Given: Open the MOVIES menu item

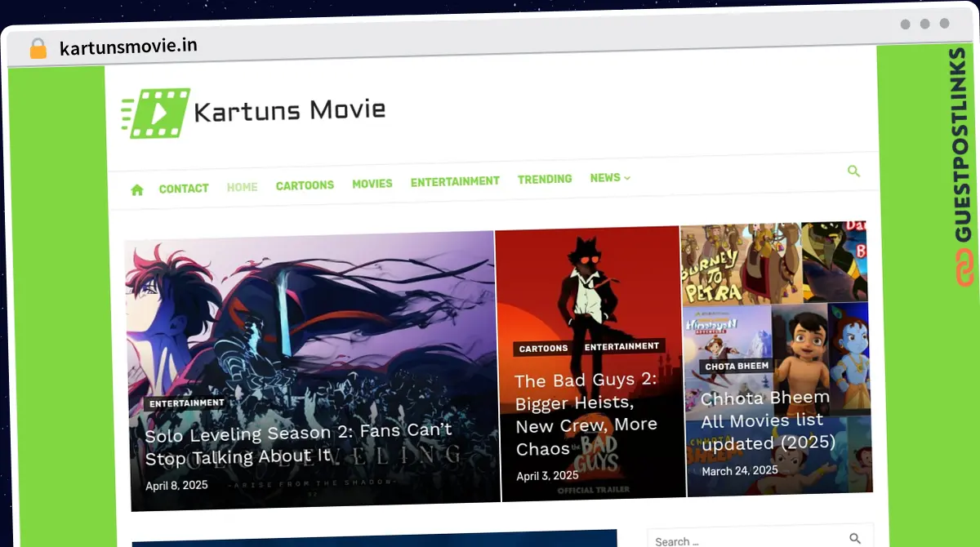Looking at the screenshot, I should (x=372, y=184).
